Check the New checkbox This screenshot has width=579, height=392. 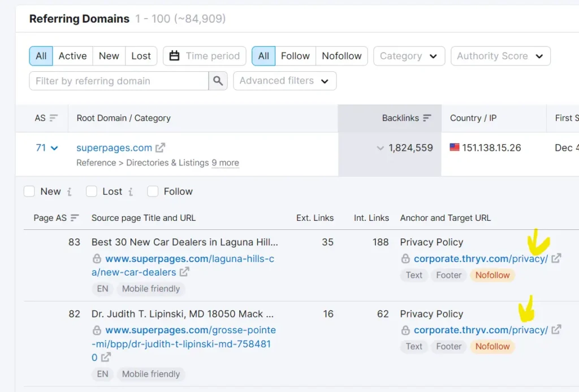(x=29, y=191)
